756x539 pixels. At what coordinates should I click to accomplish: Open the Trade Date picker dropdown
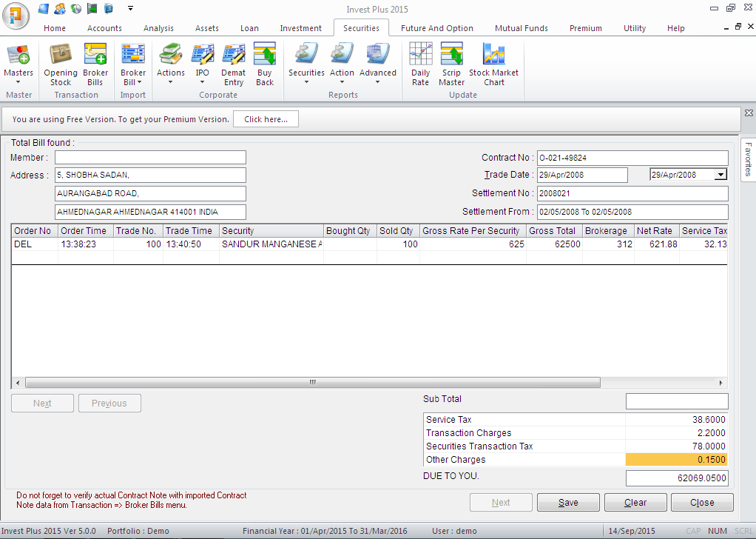[x=720, y=175]
